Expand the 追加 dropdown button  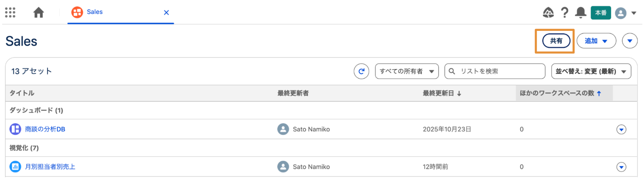pos(596,41)
